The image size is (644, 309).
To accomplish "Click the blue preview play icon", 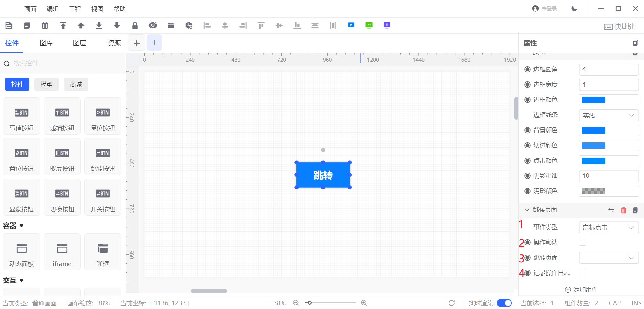I will click(351, 25).
